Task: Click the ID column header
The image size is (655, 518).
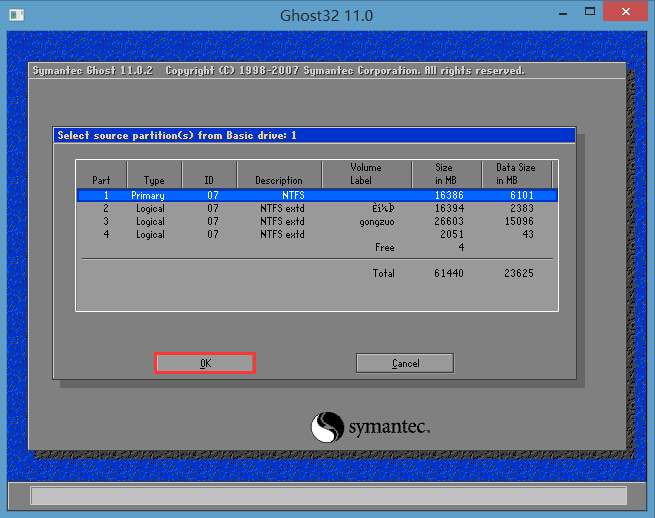Action: (x=209, y=175)
